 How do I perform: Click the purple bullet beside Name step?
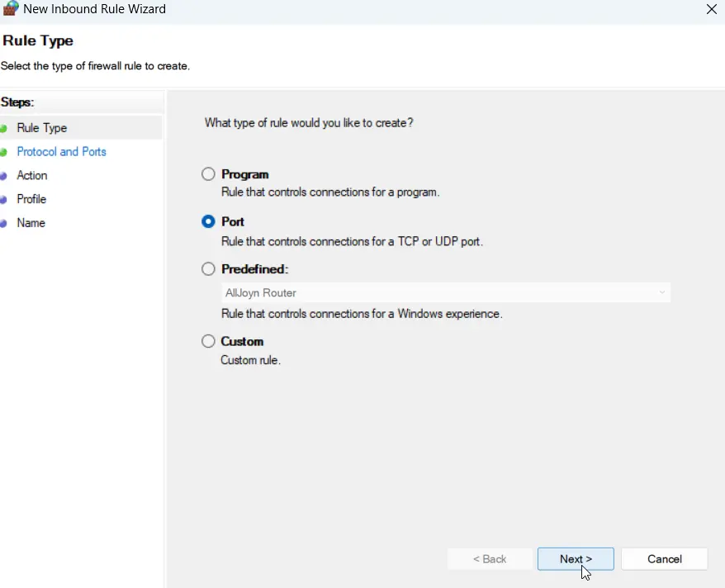click(x=3, y=223)
